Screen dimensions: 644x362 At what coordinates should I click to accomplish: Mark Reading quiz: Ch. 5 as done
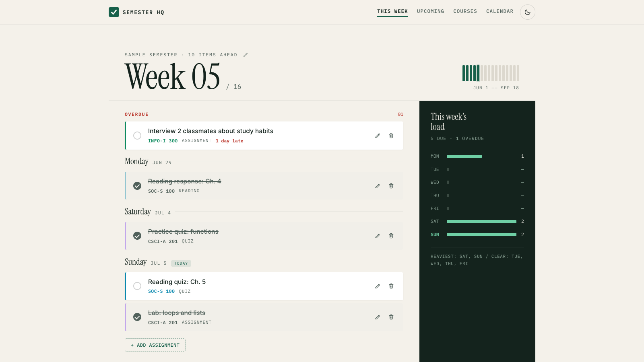tap(137, 286)
